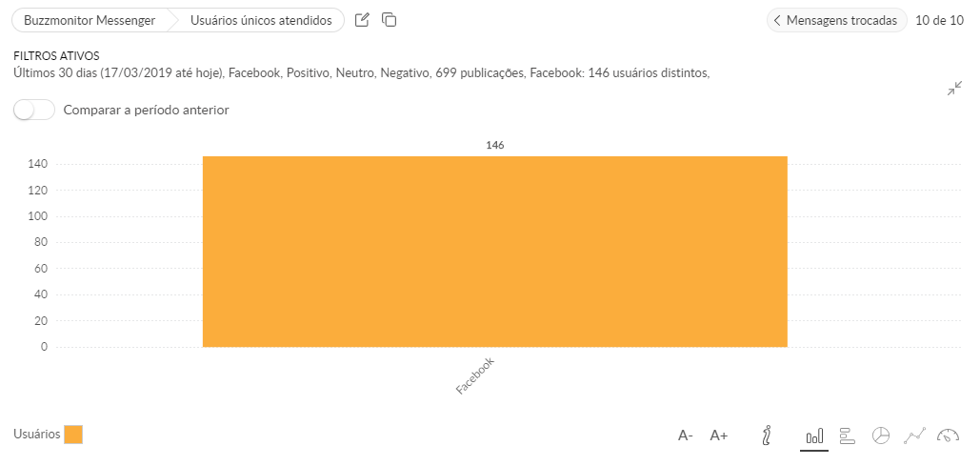Switch to gauge chart view
The height and width of the screenshot is (466, 980).
pos(948,436)
